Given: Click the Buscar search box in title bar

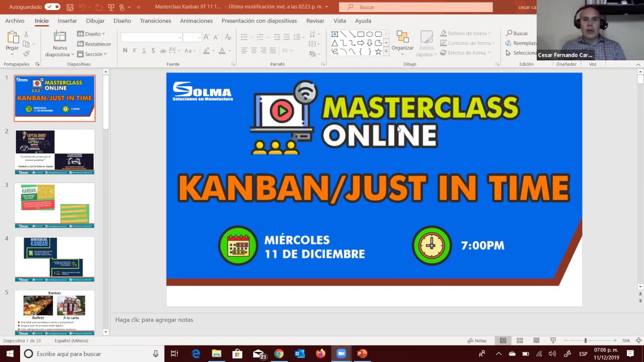Looking at the screenshot, I should [416, 7].
